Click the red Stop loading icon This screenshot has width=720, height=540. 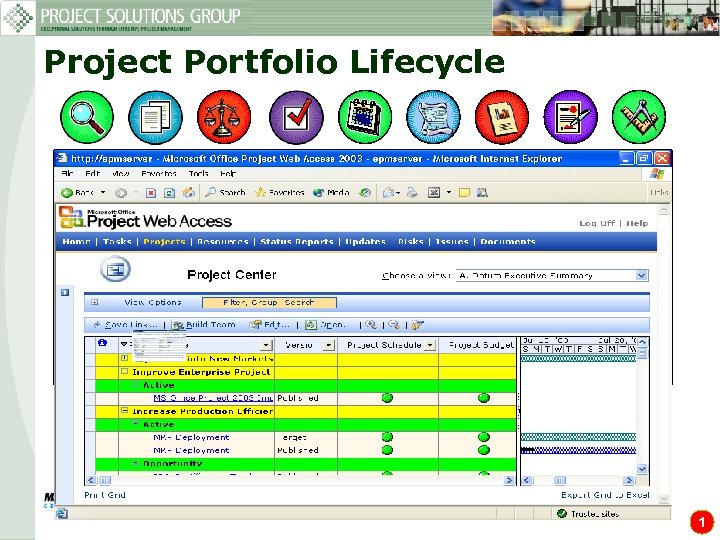point(151,193)
